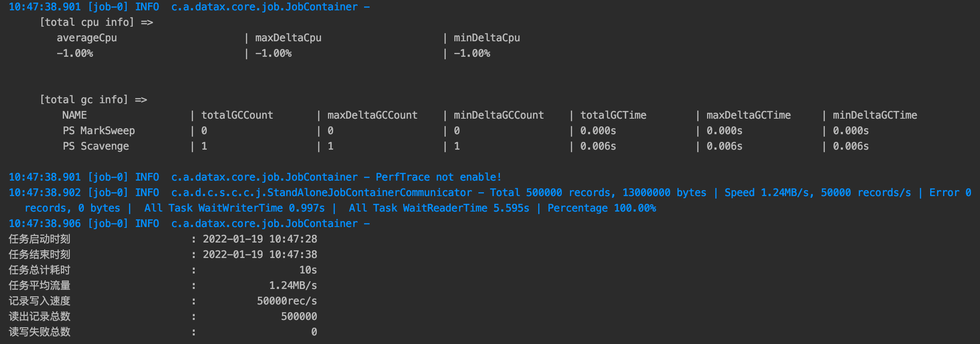
Task: Click the PS Scavenge row name
Action: click(96, 146)
